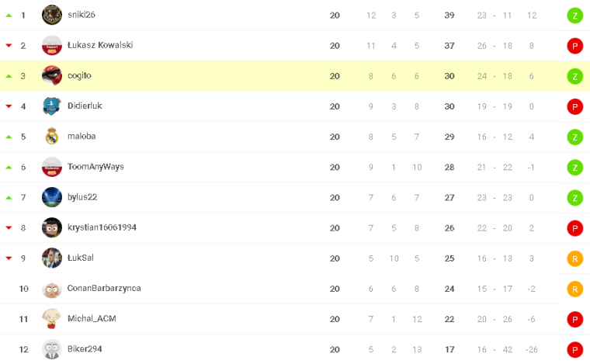Click sniki26's avatar icon

(52, 15)
